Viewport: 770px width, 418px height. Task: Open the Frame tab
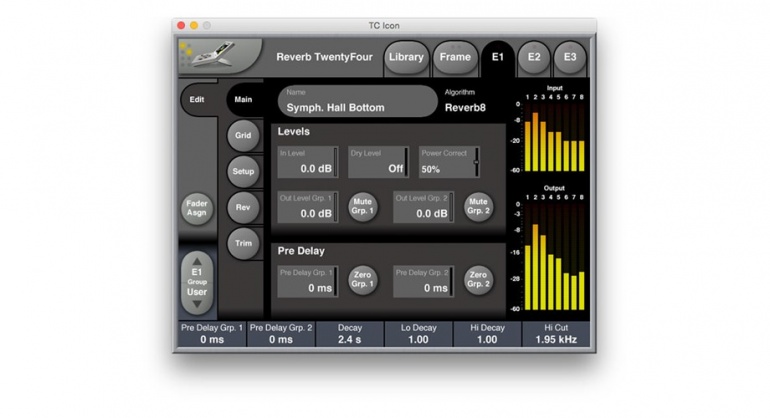(455, 57)
